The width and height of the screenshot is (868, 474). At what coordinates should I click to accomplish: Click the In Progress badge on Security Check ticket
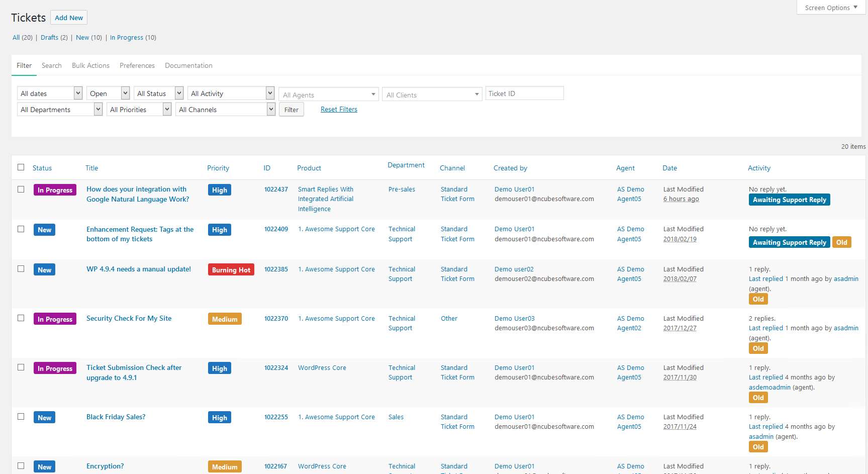pos(55,319)
